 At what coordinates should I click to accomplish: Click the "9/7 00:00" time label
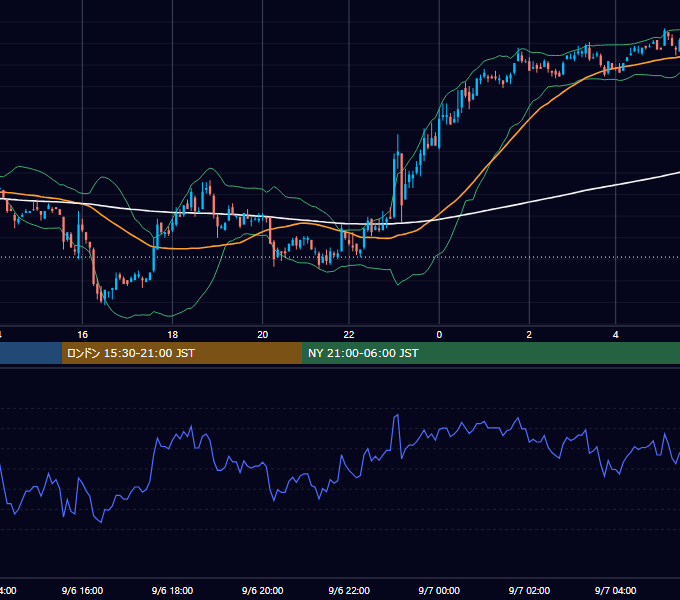439,590
